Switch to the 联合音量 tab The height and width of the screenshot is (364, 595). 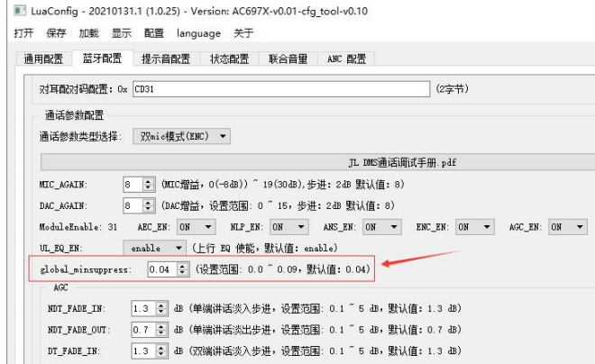tap(288, 59)
